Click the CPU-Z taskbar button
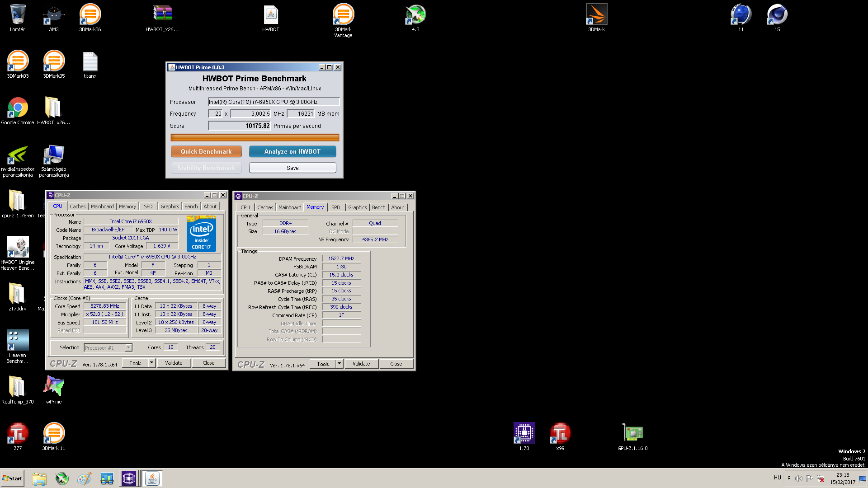The height and width of the screenshot is (488, 868). pyautogui.click(x=129, y=479)
